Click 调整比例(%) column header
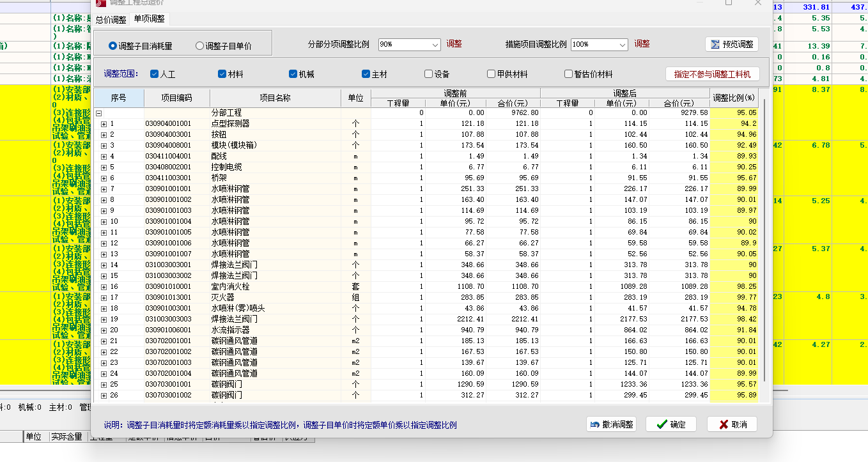Screen dimensions: 868x462 pyautogui.click(x=734, y=98)
